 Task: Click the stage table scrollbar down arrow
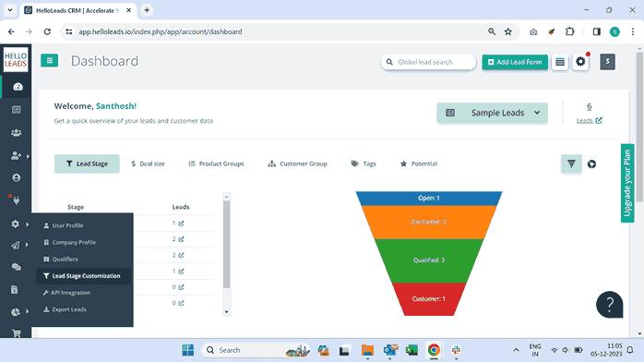[226, 312]
